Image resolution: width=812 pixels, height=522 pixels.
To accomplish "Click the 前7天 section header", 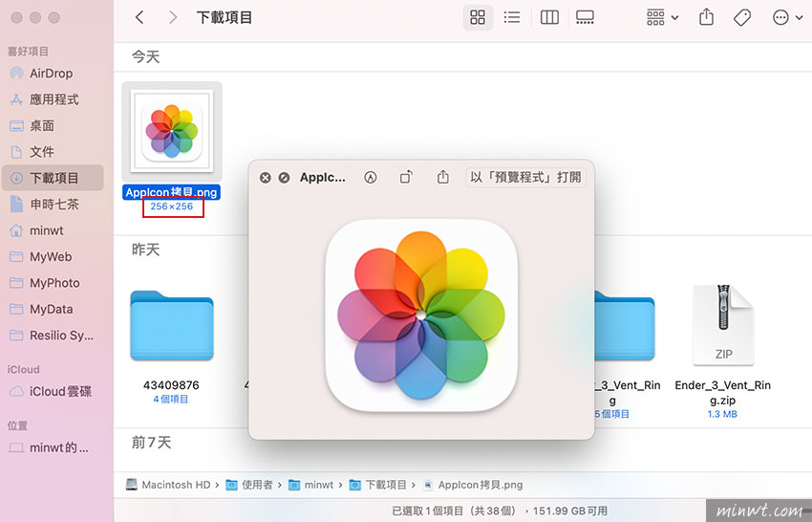I will [x=151, y=443].
